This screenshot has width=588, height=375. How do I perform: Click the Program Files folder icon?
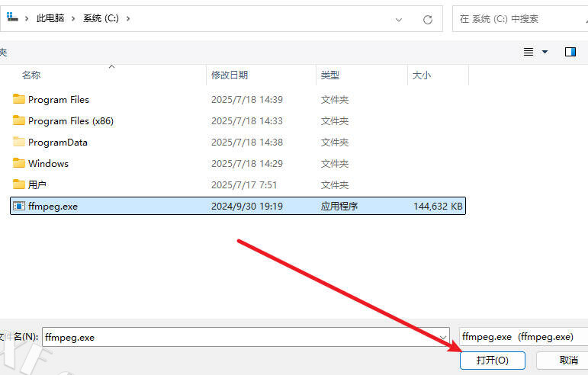19,99
